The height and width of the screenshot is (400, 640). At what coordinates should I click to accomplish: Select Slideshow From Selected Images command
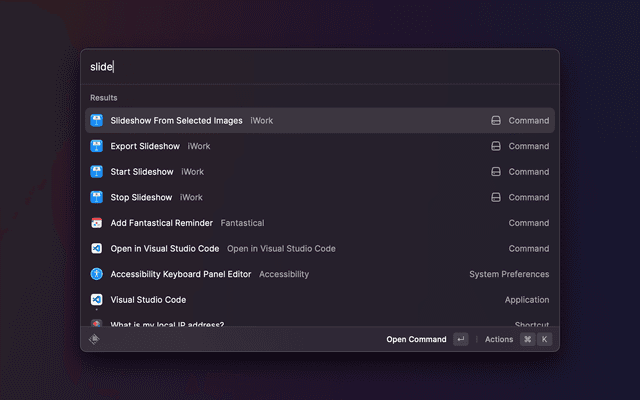coord(176,121)
